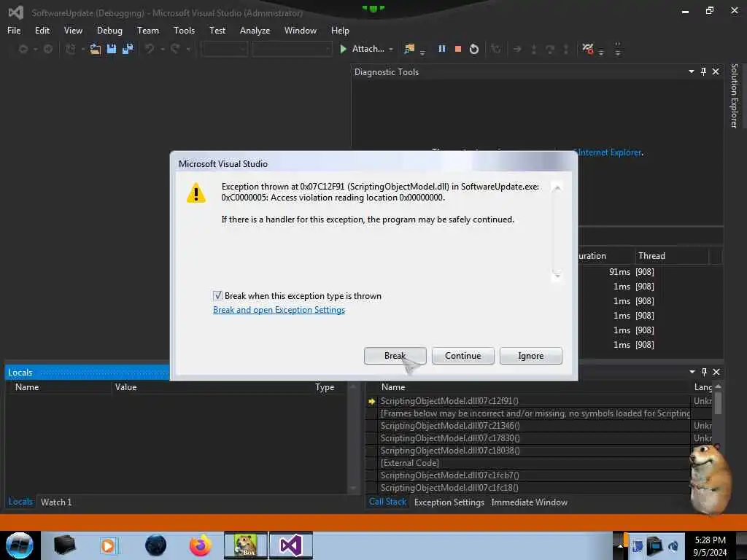
Task: Open the Team menu
Action: [148, 31]
